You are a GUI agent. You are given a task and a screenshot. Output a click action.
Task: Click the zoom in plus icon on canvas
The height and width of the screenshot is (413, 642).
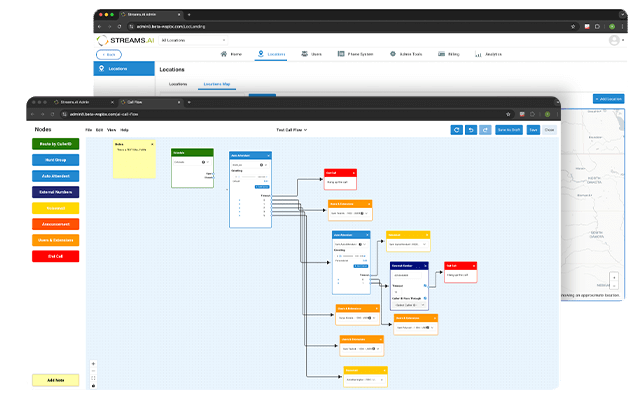(93, 364)
